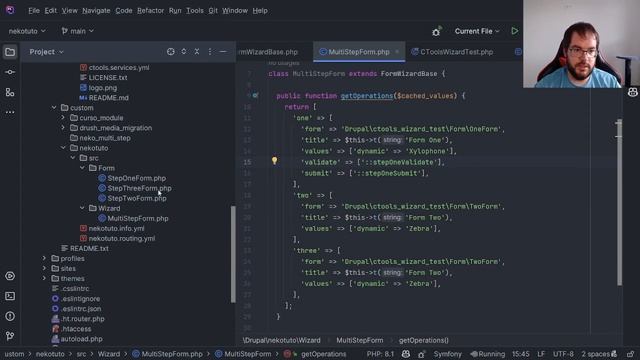Open the Current File run configuration dropdown
Screen dimensions: 640x360
(x=477, y=31)
